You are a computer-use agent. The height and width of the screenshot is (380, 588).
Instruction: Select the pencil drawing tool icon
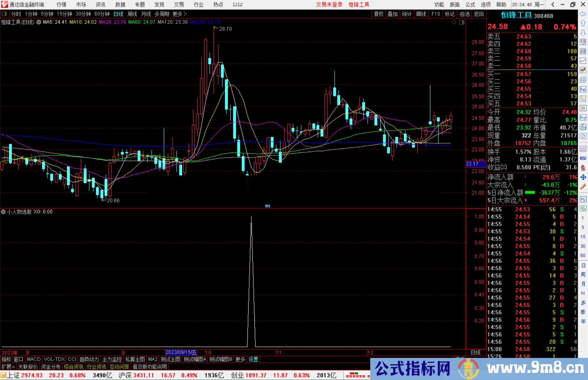[583, 187]
